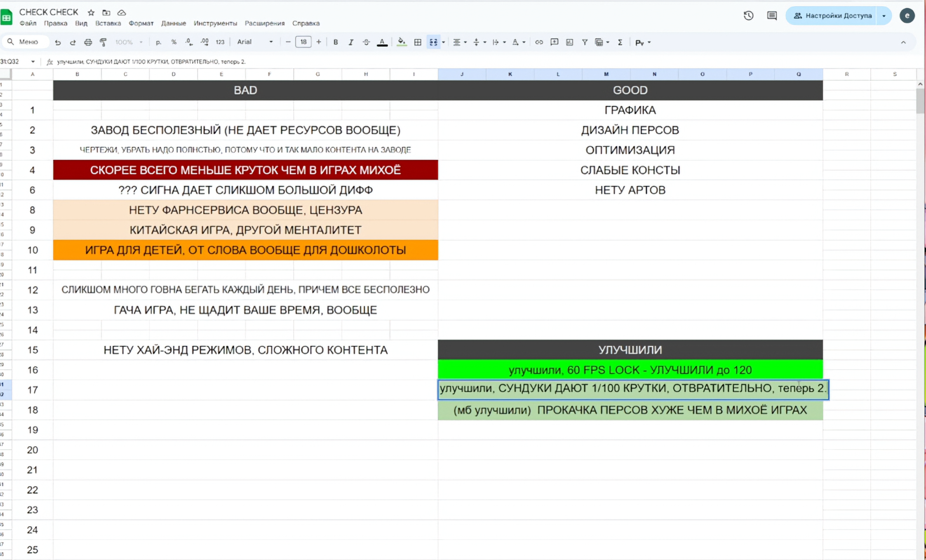926x560 pixels.
Task: Toggle bold formatting
Action: tap(336, 42)
